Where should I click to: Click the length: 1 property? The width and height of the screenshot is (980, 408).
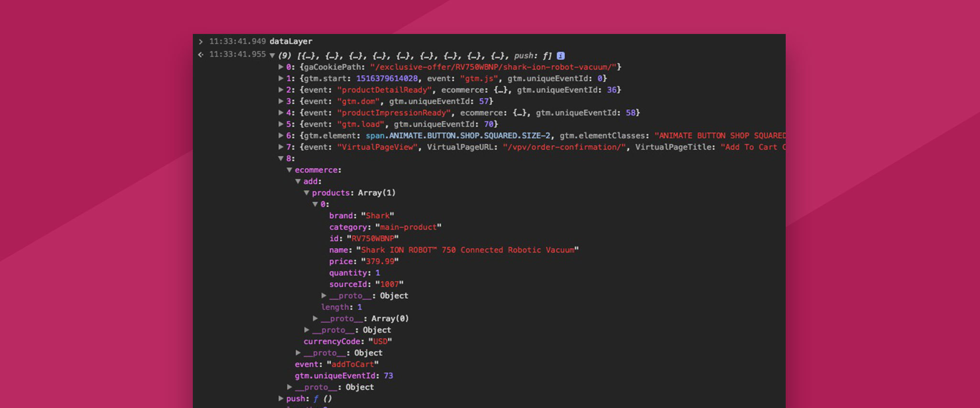(x=342, y=307)
